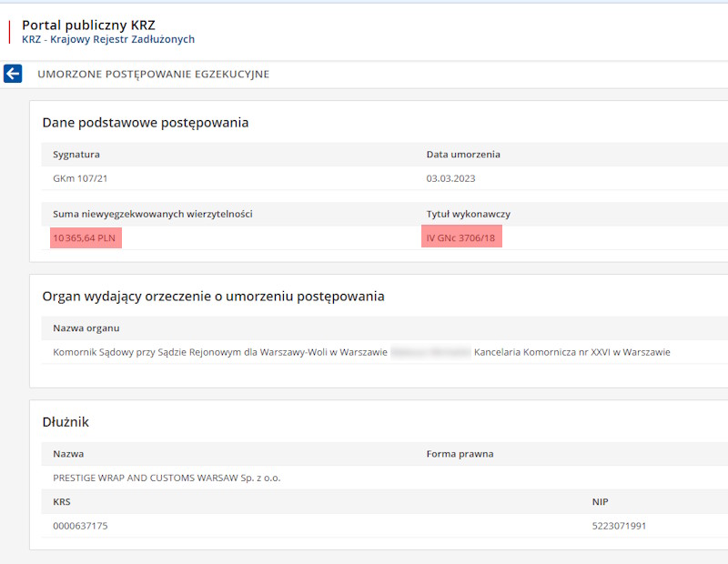Click the KRZ - Krajowy Rejestr Zadłużonych subtitle
This screenshot has width=728, height=564.
pyautogui.click(x=108, y=40)
